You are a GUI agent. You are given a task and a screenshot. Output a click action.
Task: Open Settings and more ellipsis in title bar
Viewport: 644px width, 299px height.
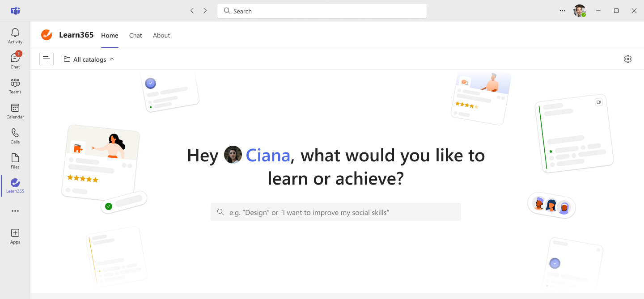563,11
